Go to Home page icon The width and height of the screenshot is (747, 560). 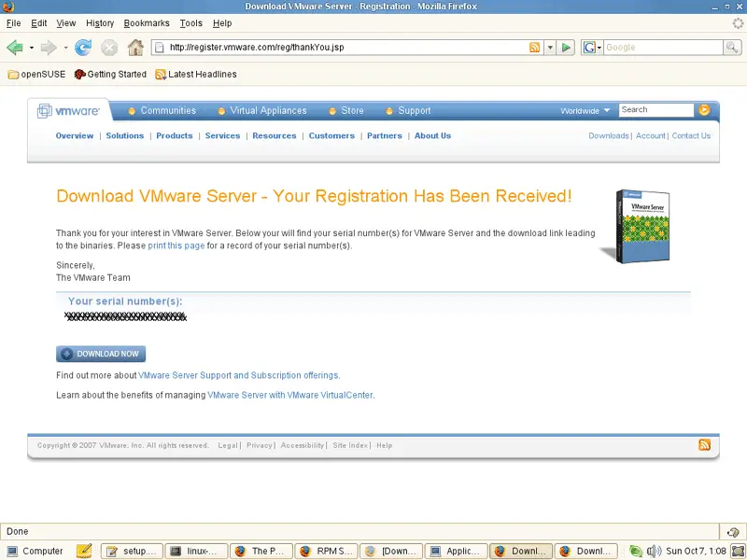135,48
